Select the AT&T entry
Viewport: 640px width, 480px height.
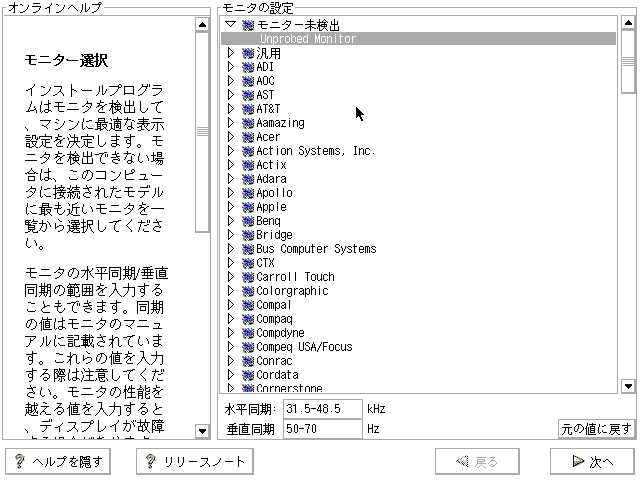tap(268, 109)
